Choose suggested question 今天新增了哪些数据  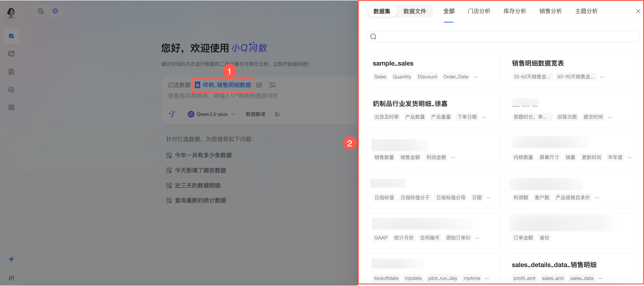[x=200, y=171]
